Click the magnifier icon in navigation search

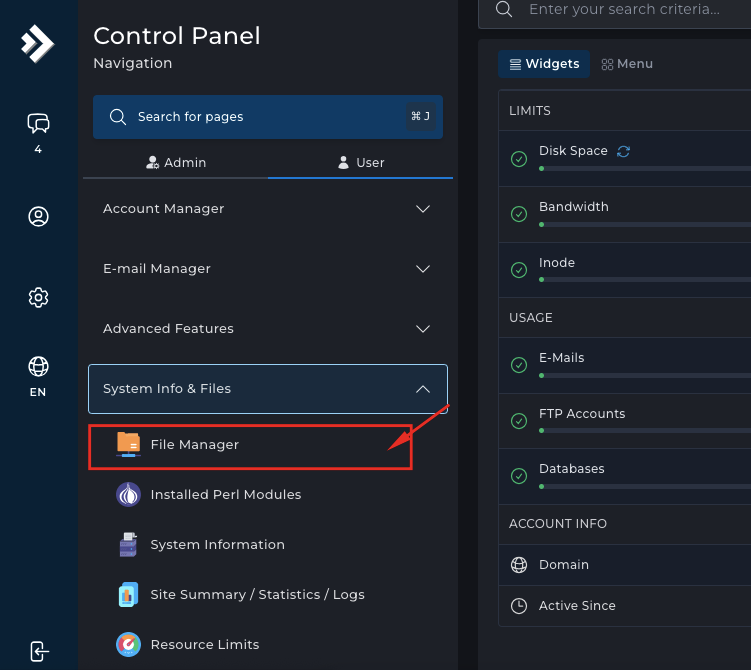(x=118, y=117)
